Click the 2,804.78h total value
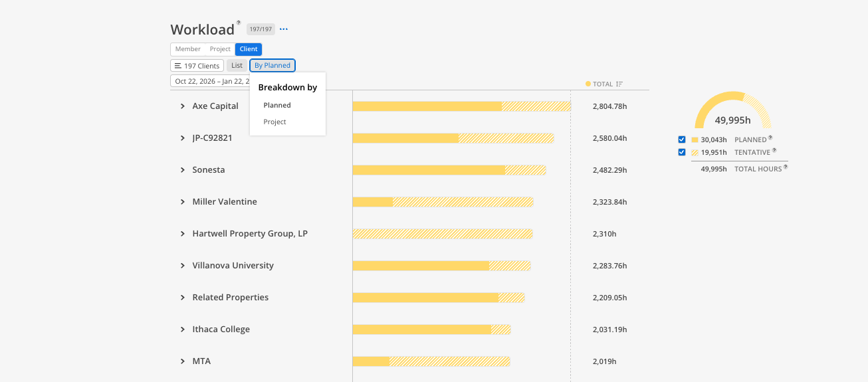Viewport: 868px width, 382px height. [610, 106]
